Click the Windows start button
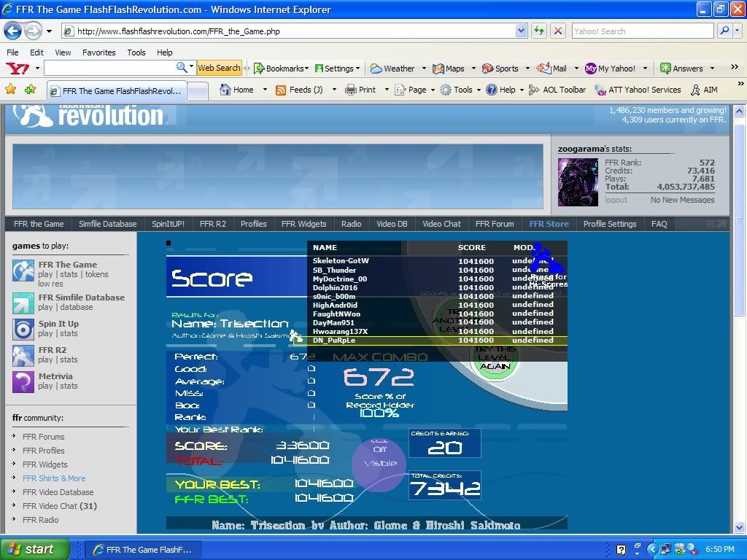The height and width of the screenshot is (560, 747). tap(34, 549)
